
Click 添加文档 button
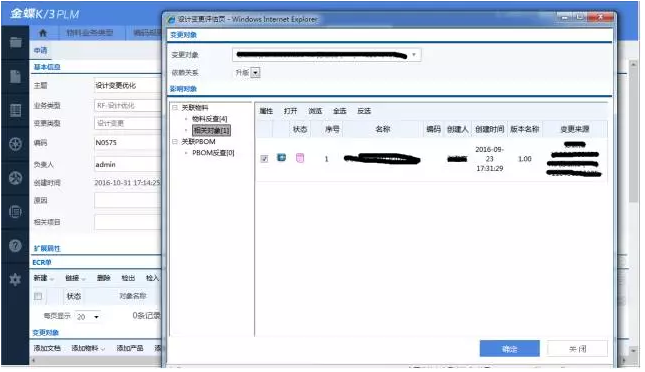tap(47, 349)
